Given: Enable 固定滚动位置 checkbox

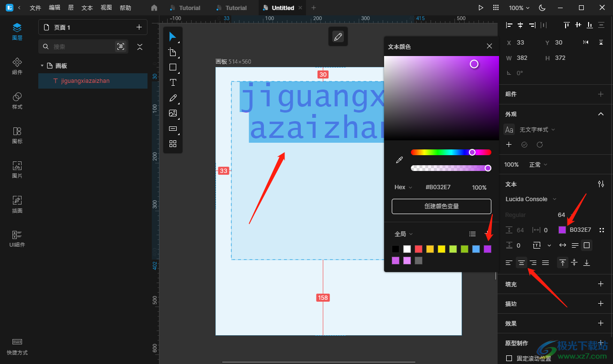Looking at the screenshot, I should click(x=509, y=358).
